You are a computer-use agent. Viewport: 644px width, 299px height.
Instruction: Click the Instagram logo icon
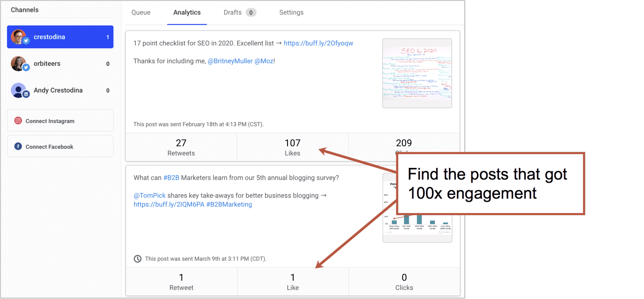18,121
